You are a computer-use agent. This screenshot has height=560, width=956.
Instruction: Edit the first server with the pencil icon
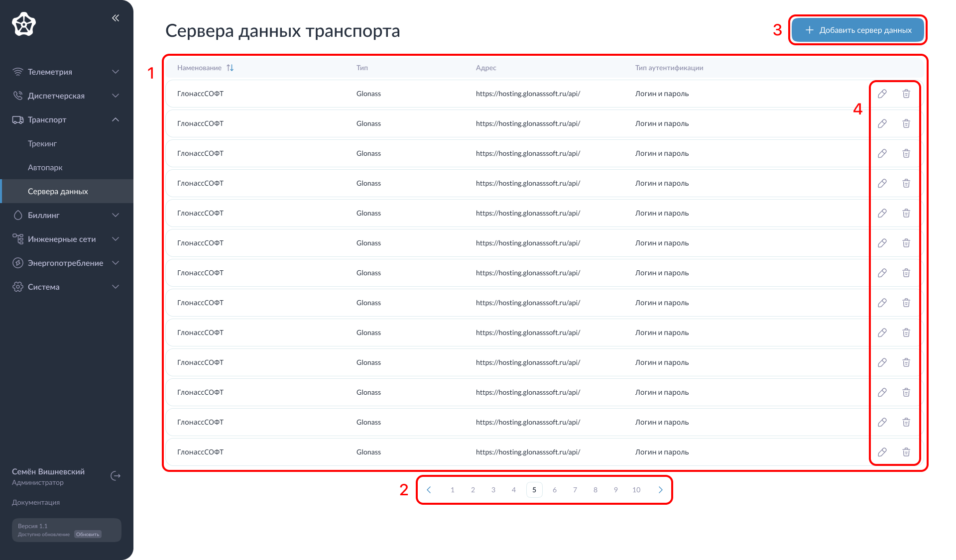(x=882, y=94)
